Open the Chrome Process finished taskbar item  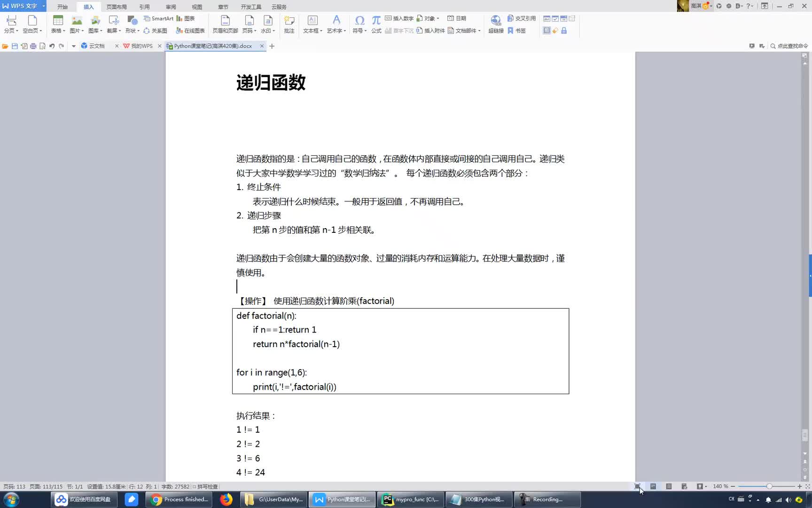click(x=179, y=500)
